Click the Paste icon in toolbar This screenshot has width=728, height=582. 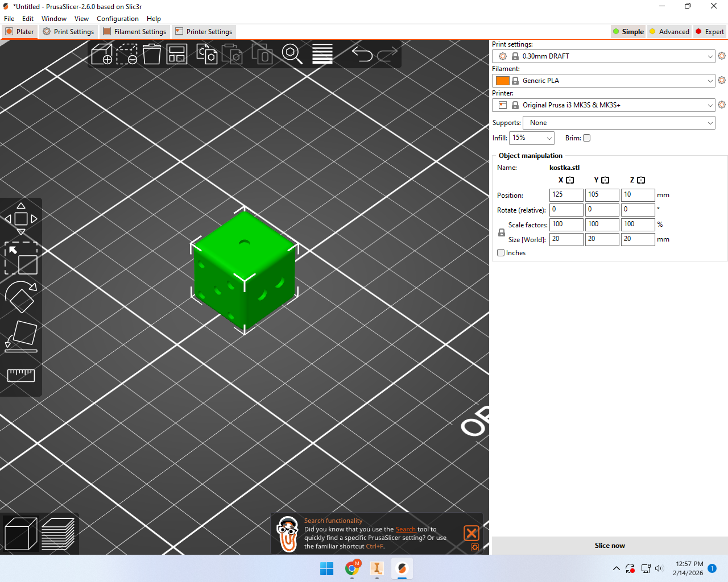click(x=232, y=55)
